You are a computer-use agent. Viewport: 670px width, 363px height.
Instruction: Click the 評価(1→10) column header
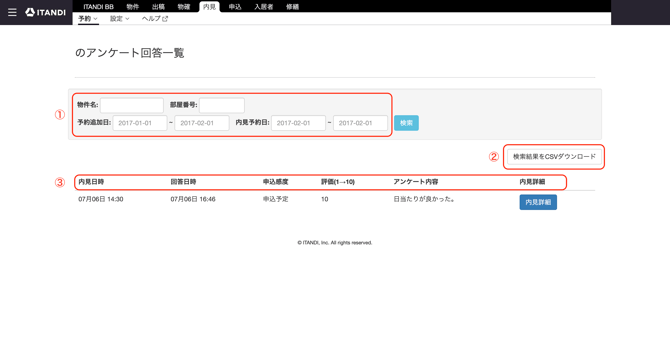(x=338, y=182)
